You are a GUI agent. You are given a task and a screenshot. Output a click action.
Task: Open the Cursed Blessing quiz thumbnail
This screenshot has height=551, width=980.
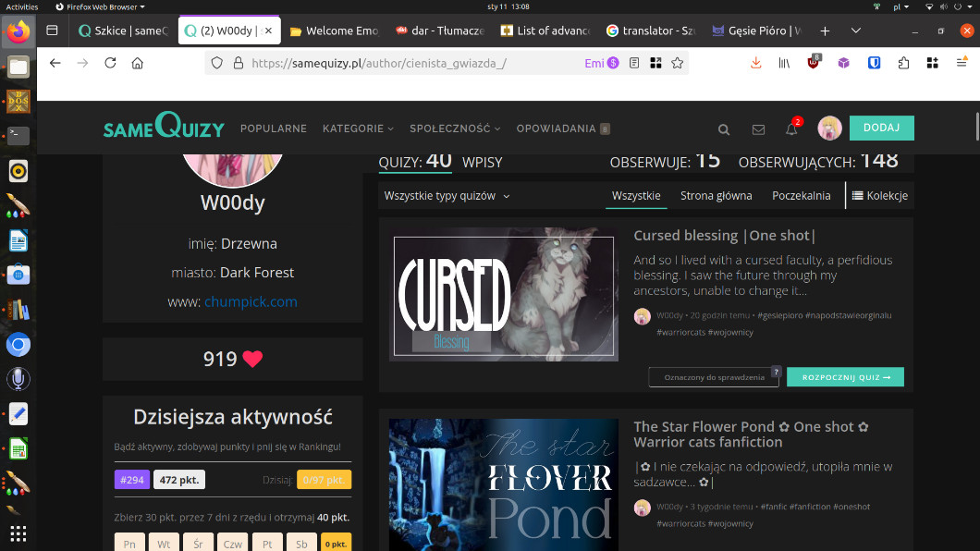pos(503,294)
